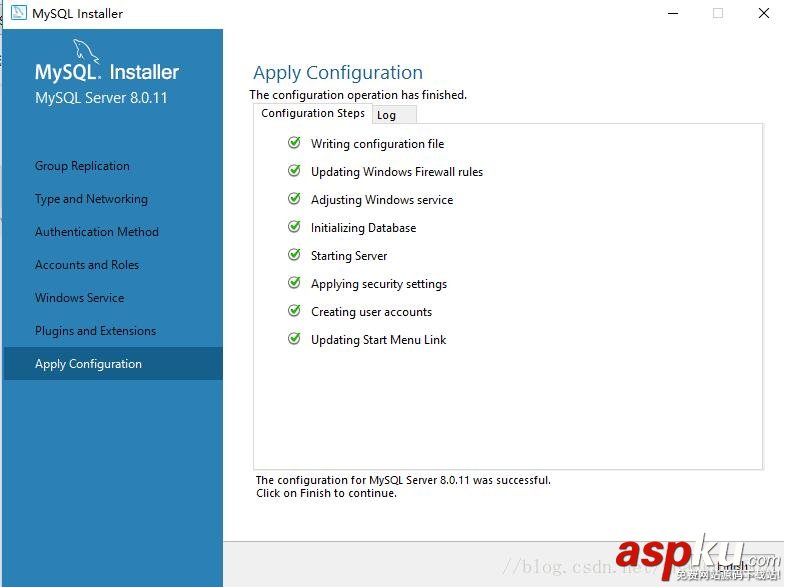Screen dimensions: 786x587
Task: Click the 'MySQL Server 8.0.11' sidebar subtitle
Action: pyautogui.click(x=101, y=98)
